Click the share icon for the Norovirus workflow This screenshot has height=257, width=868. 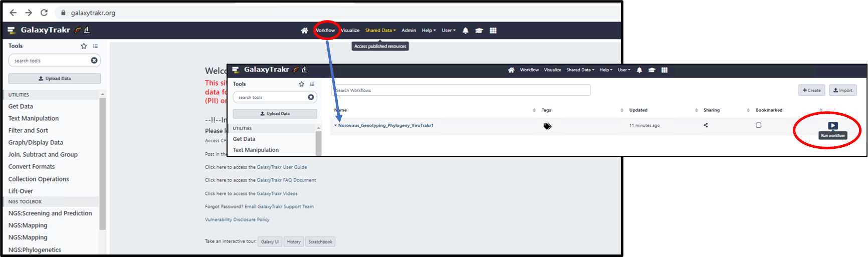point(706,125)
